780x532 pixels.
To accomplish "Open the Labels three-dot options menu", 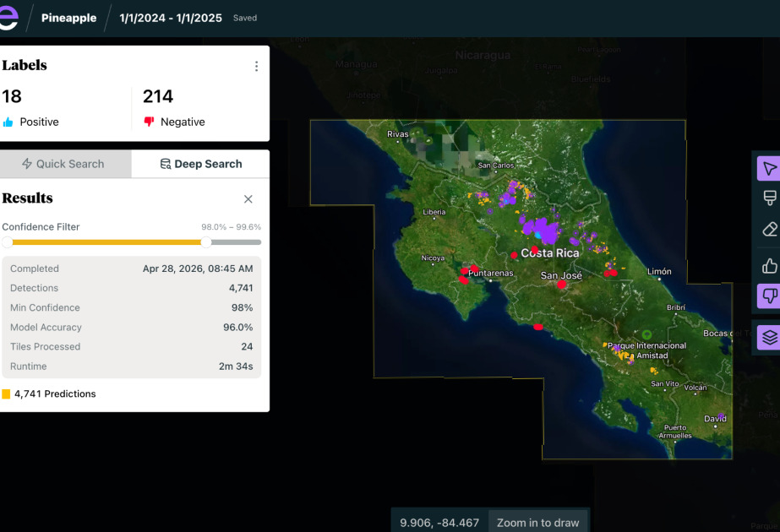I will pyautogui.click(x=256, y=66).
